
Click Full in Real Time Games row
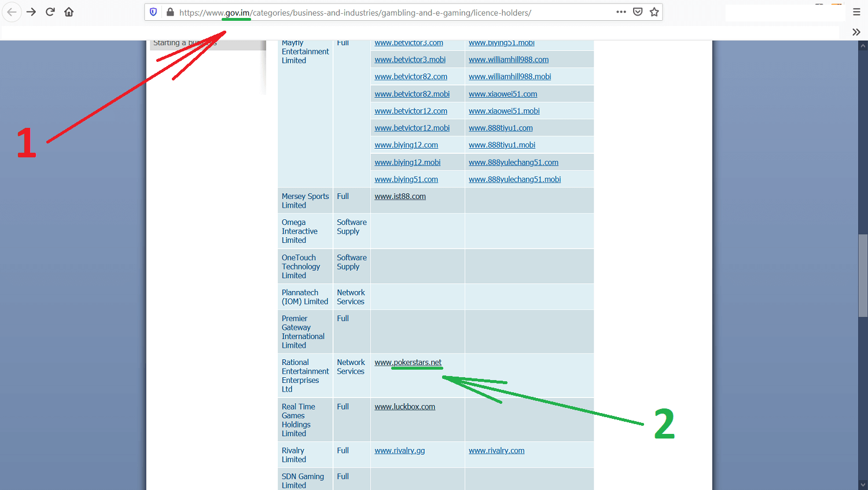pos(343,407)
